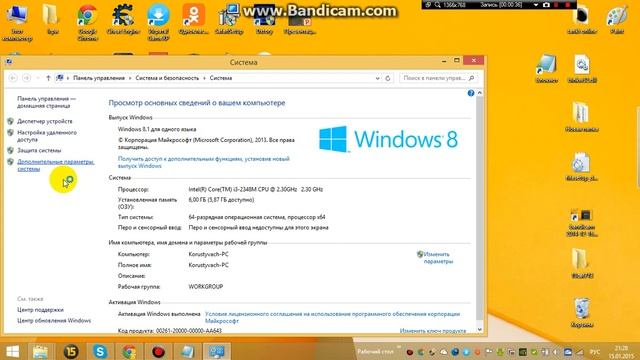Image resolution: width=640 pixels, height=360 pixels.
Task: Click scroll-down arrow in System window
Action: click(480, 329)
